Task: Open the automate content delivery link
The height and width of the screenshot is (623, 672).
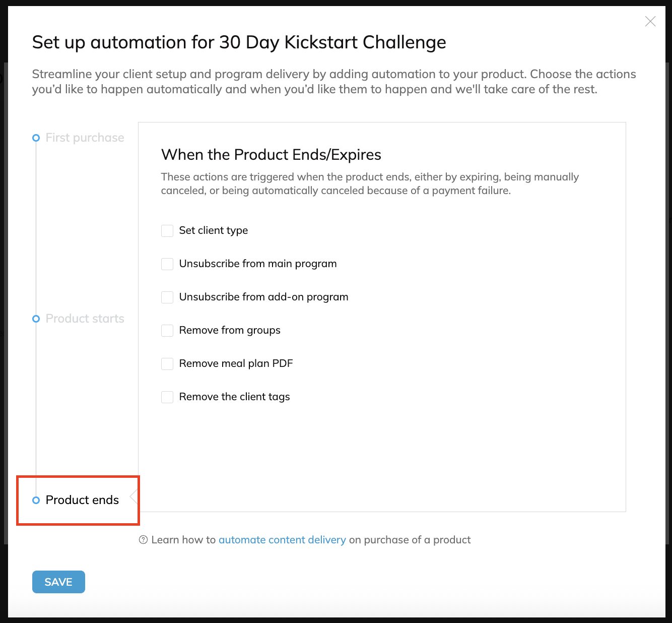Action: [282, 540]
